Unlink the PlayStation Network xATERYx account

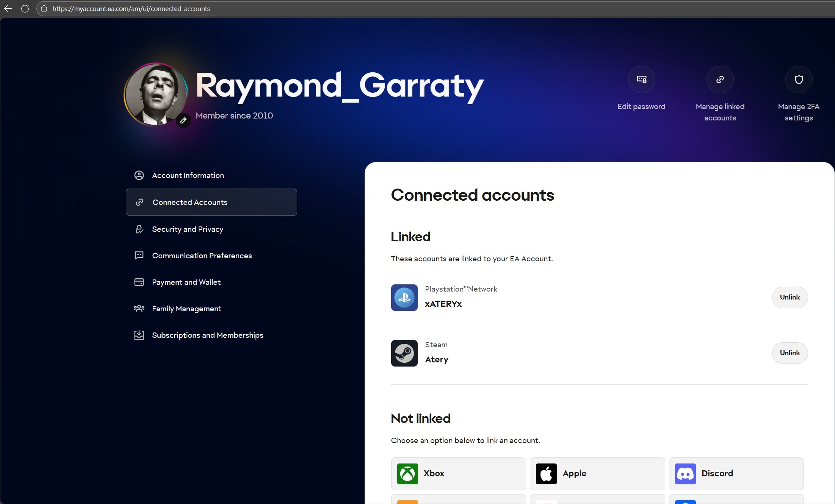click(790, 297)
